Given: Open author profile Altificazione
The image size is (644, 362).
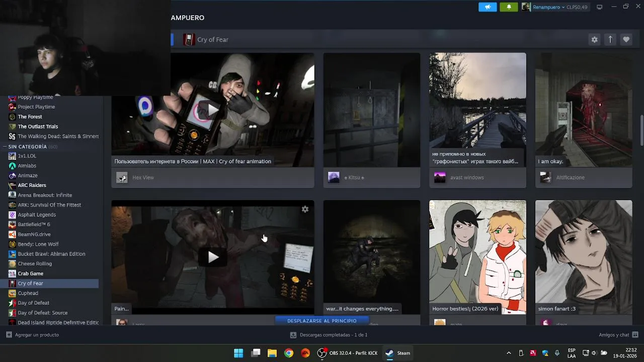Looking at the screenshot, I should coord(570,177).
